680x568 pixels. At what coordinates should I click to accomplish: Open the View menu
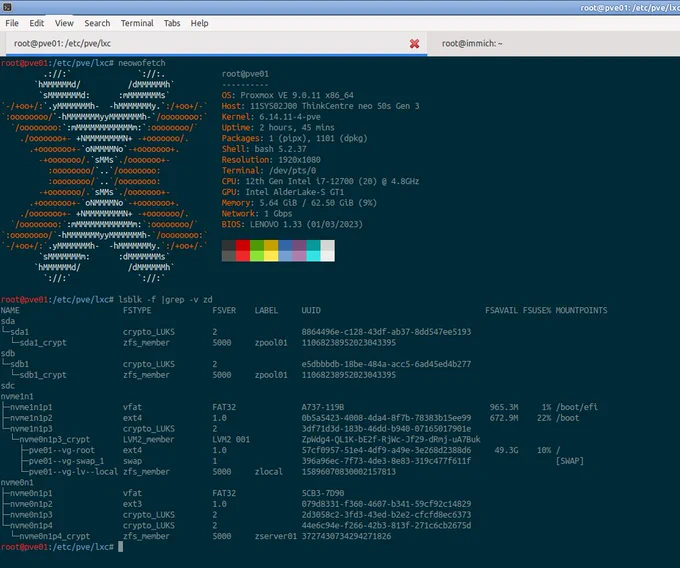[64, 23]
